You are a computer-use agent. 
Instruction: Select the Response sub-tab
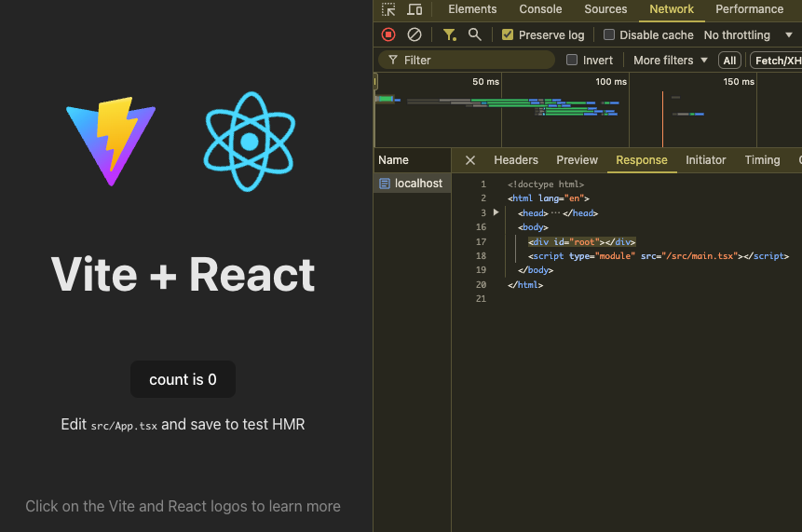[x=642, y=160]
